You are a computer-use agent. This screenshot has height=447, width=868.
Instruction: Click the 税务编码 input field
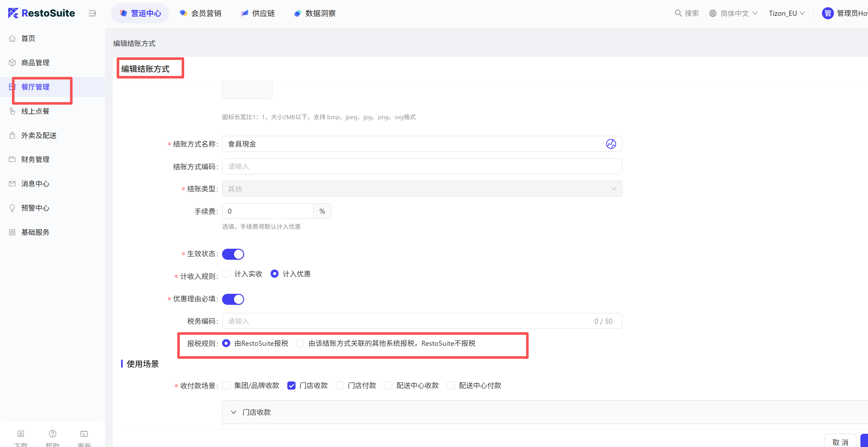click(x=404, y=321)
